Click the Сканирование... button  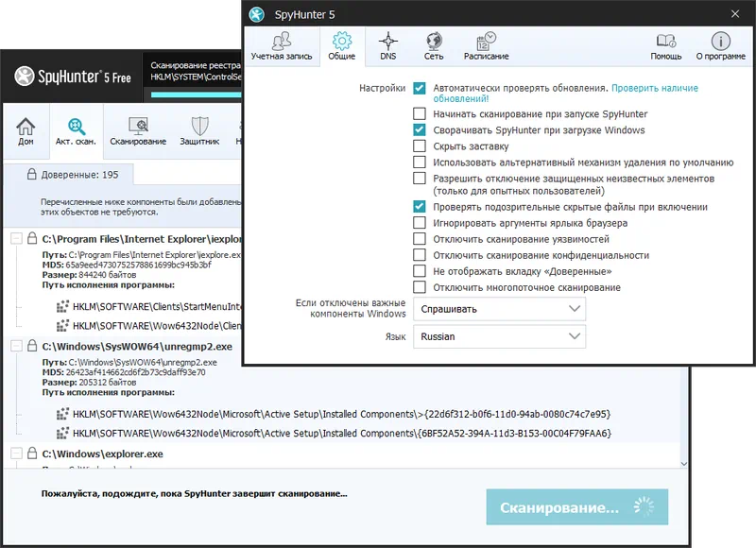[577, 507]
